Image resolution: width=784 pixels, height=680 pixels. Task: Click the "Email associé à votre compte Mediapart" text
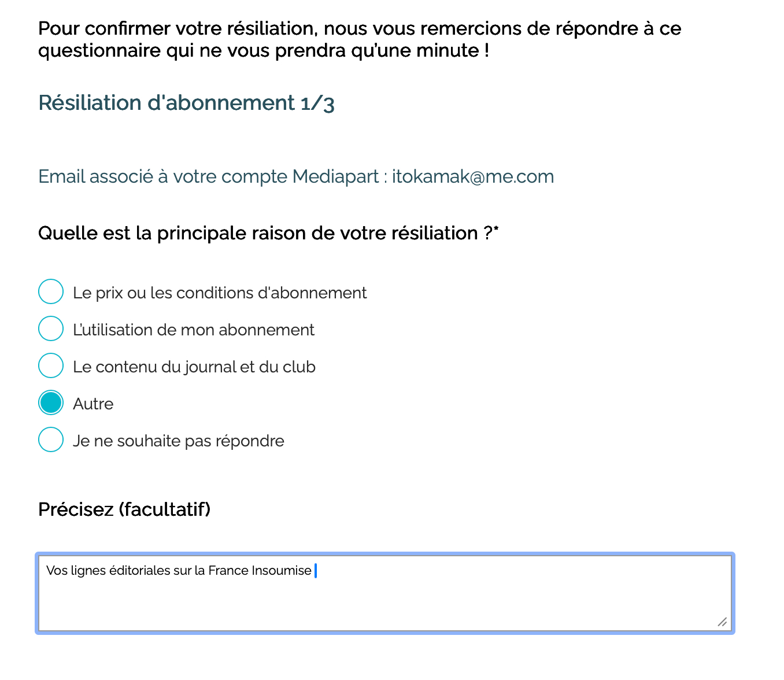click(x=209, y=176)
